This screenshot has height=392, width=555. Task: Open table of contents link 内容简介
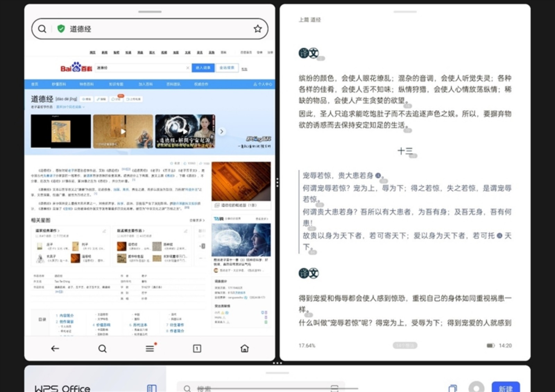pyautogui.click(x=67, y=316)
